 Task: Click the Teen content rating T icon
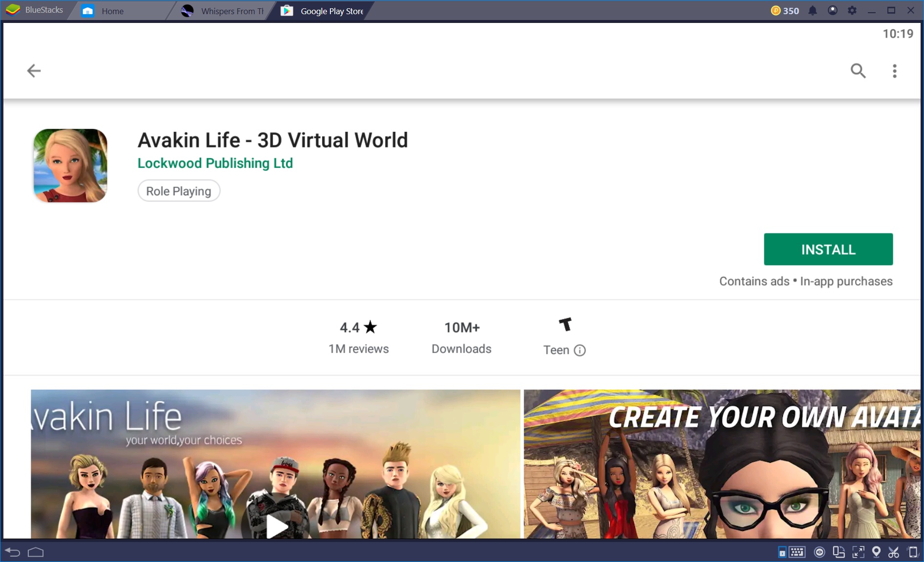click(565, 324)
